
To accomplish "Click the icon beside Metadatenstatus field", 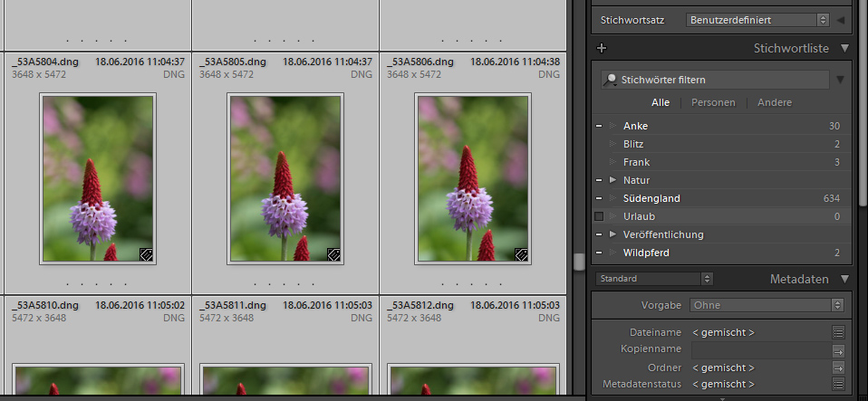I will (838, 384).
